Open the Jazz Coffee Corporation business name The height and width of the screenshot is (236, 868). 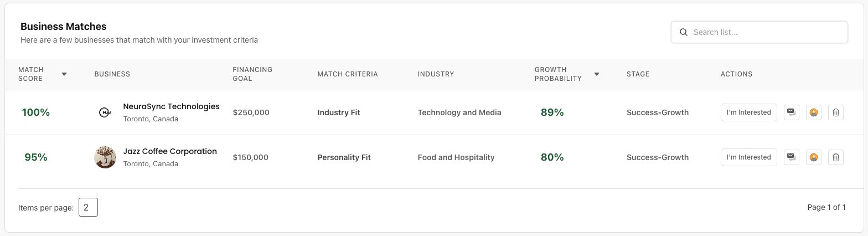(170, 151)
